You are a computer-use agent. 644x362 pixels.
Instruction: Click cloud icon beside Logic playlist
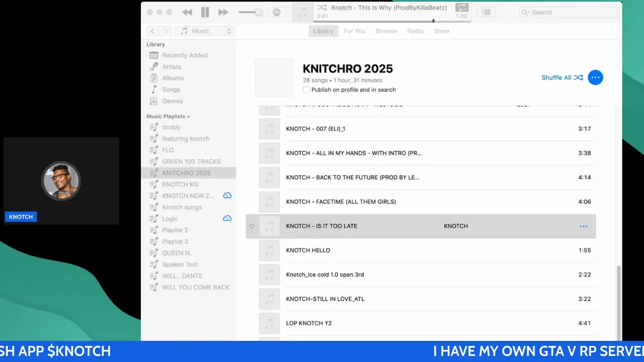tap(227, 219)
